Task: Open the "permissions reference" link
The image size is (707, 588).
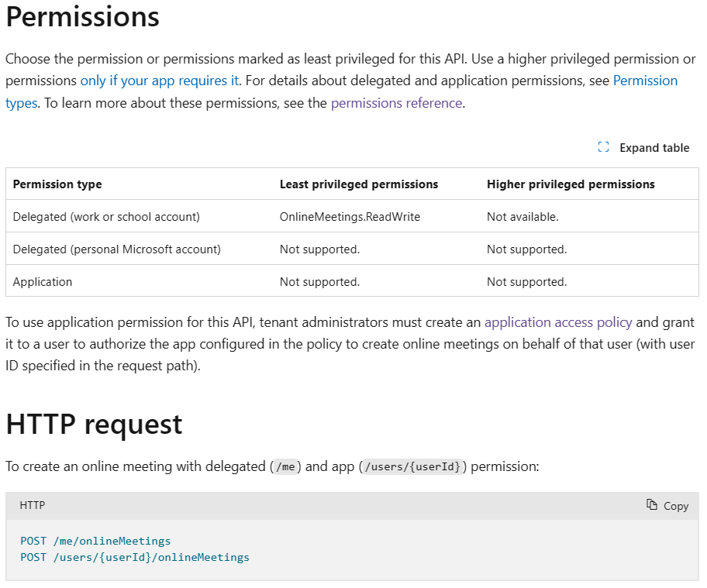Action: pyautogui.click(x=396, y=103)
